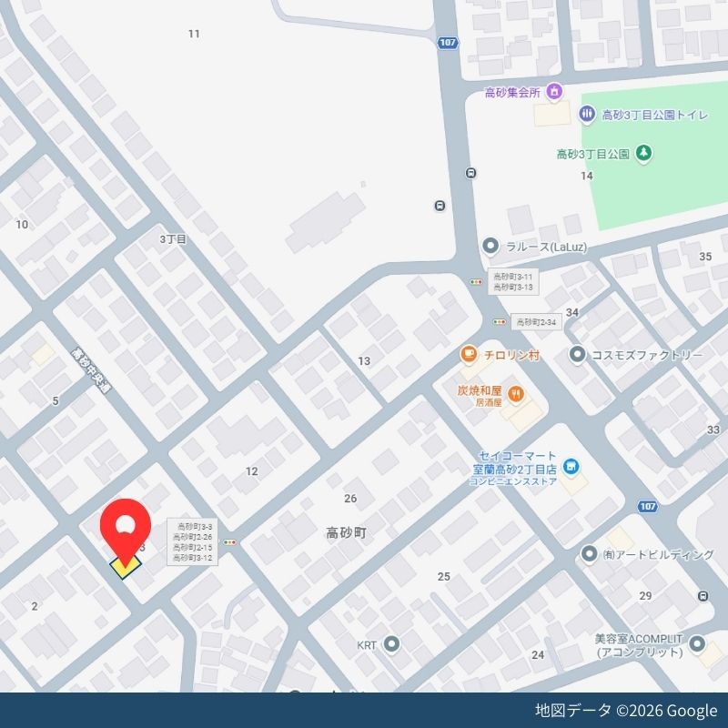Select the traffic light at 高砂町2-34

click(x=500, y=322)
